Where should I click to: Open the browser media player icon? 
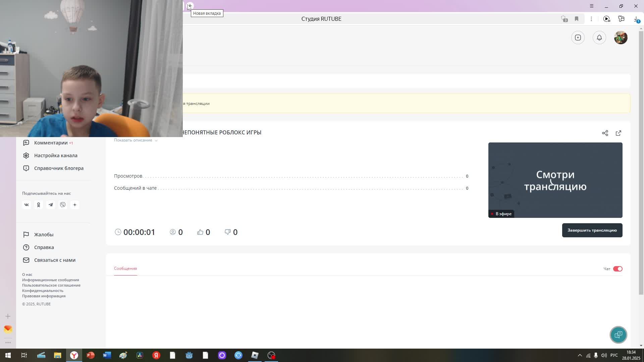606,19
